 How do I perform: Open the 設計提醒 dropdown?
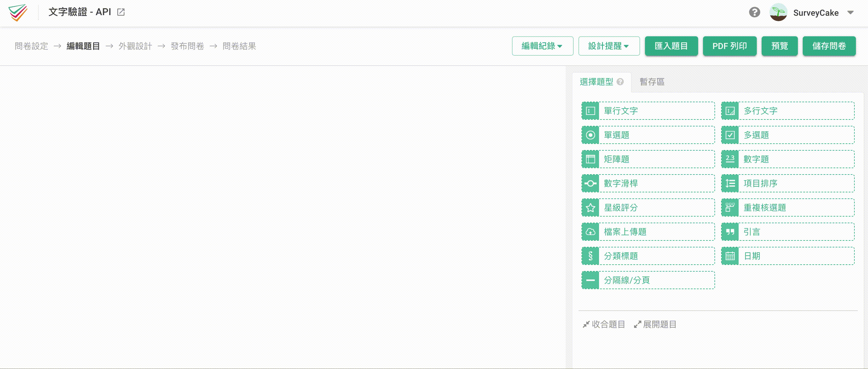[609, 46]
